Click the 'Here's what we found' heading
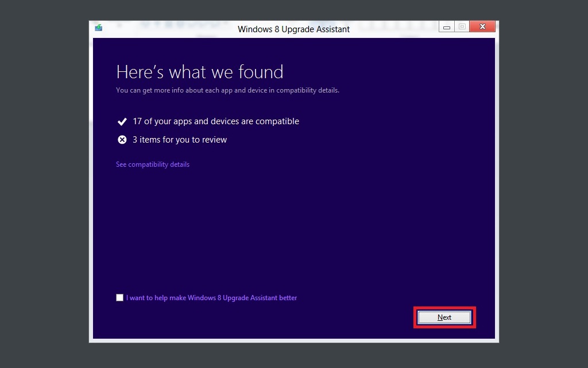Image resolution: width=588 pixels, height=368 pixels. pyautogui.click(x=199, y=72)
